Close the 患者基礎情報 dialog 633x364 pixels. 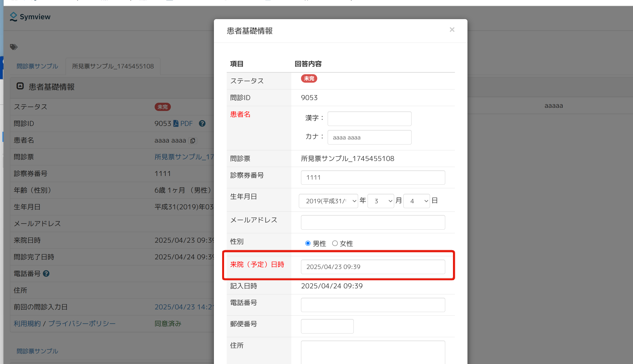tap(452, 30)
